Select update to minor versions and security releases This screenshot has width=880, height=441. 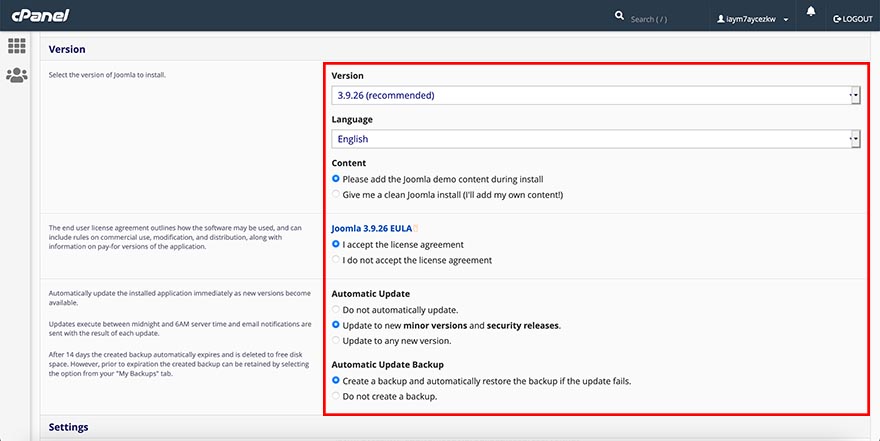tap(336, 325)
